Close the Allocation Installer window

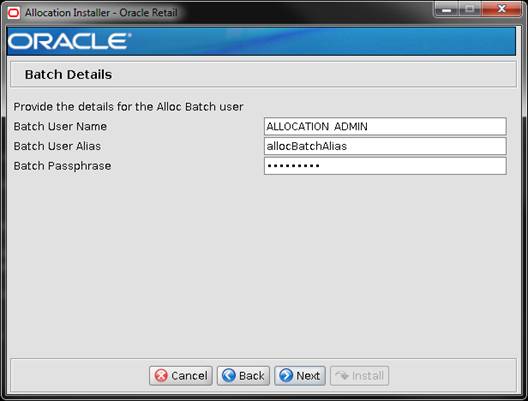501,9
